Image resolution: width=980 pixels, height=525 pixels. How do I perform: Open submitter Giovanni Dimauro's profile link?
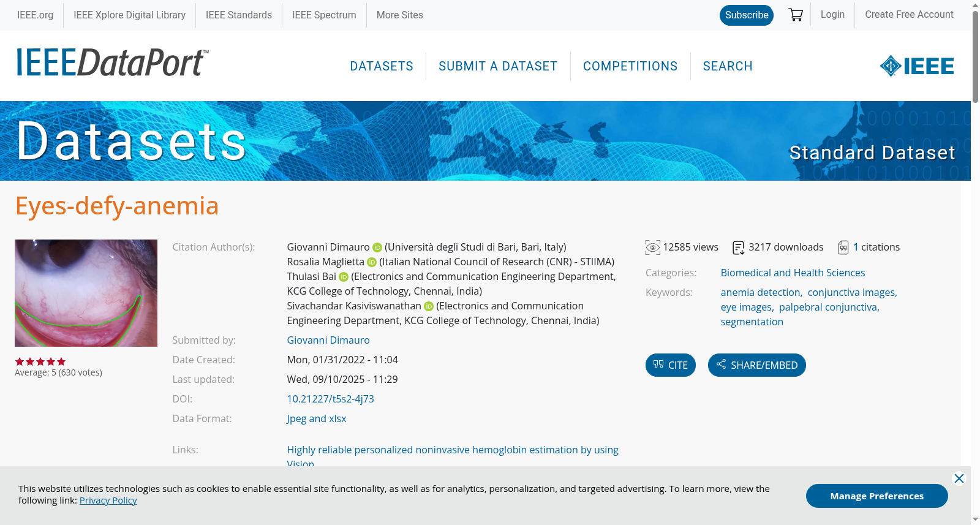[x=328, y=340]
